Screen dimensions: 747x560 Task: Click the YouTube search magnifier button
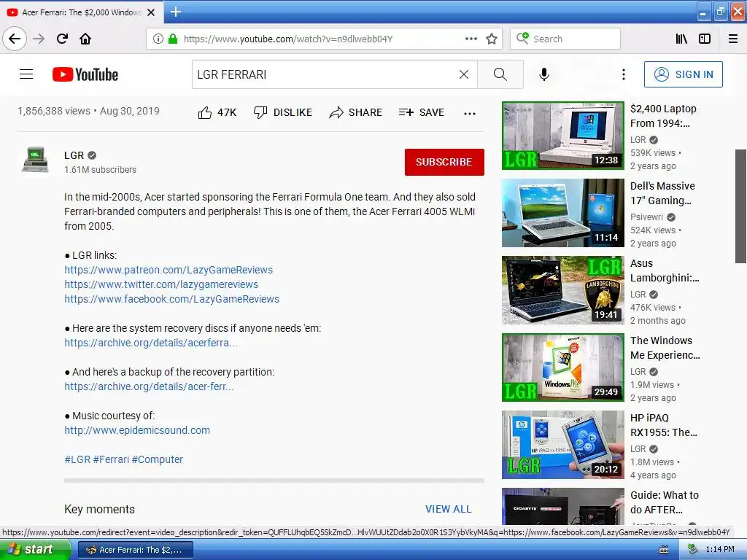(x=500, y=74)
